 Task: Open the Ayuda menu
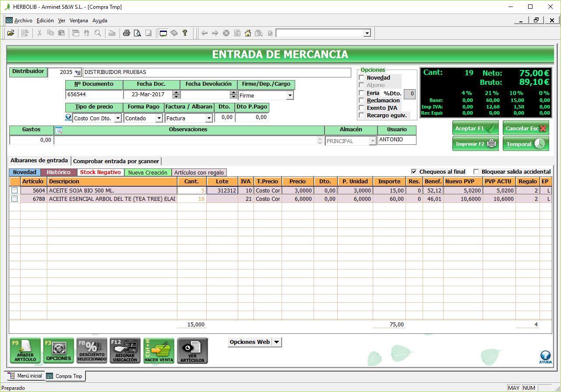click(x=100, y=21)
